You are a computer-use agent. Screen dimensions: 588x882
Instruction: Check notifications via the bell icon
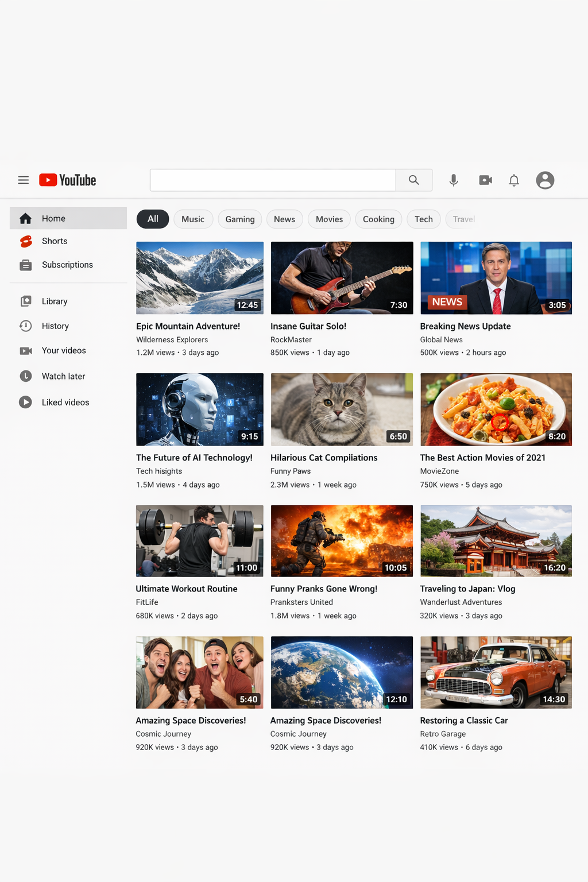pyautogui.click(x=513, y=180)
